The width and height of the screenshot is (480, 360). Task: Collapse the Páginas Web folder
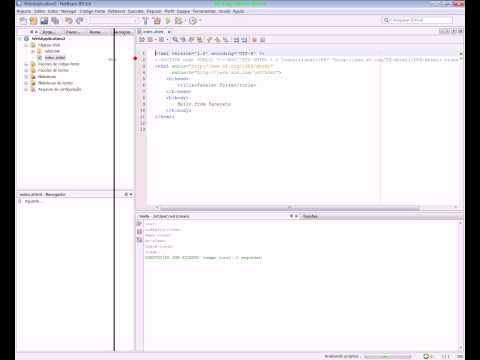point(26,45)
